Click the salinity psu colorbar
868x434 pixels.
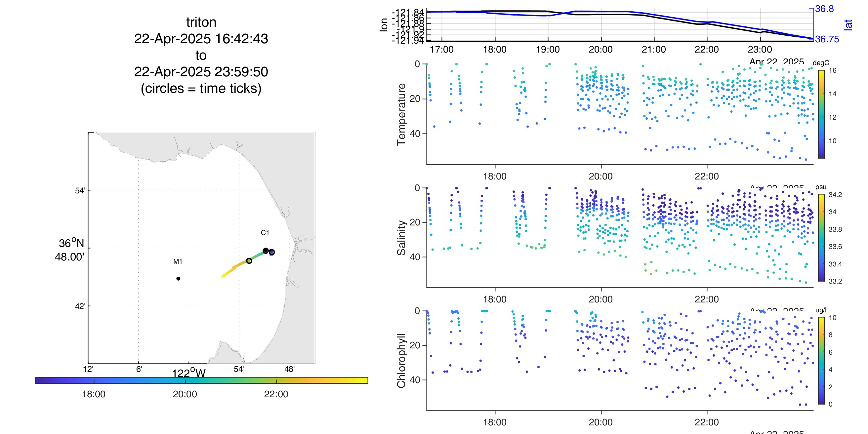coord(821,238)
